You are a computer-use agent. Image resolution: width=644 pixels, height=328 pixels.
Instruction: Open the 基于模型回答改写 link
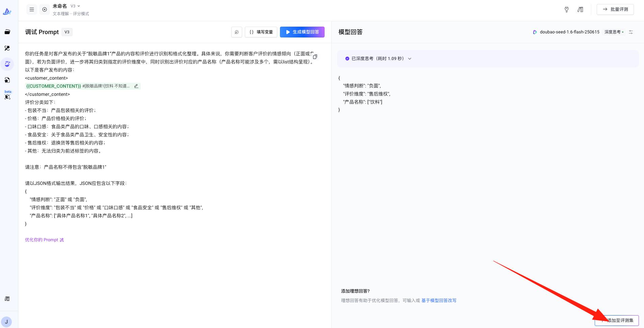(x=439, y=301)
